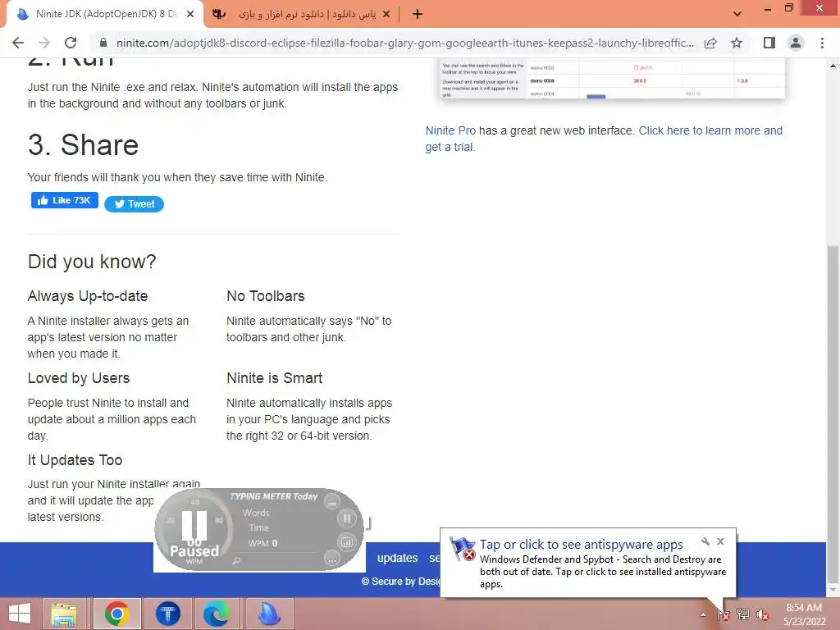Screen dimensions: 840x630
Task: Click the "Did you know?" heading
Action: [92, 262]
